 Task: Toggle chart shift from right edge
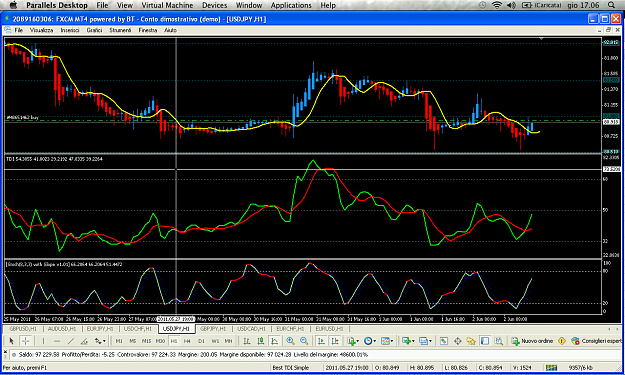click(335, 341)
